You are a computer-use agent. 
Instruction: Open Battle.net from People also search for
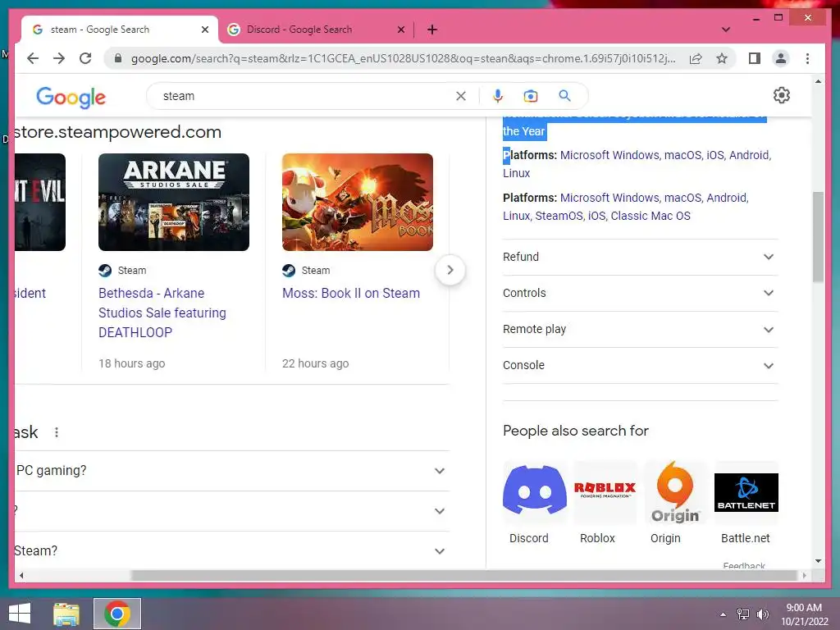point(746,503)
